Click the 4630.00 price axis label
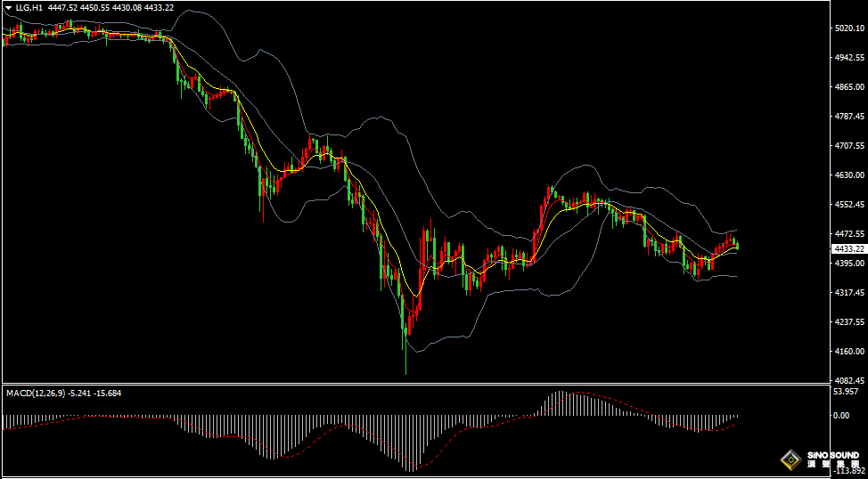Image resolution: width=868 pixels, height=479 pixels. pos(848,175)
